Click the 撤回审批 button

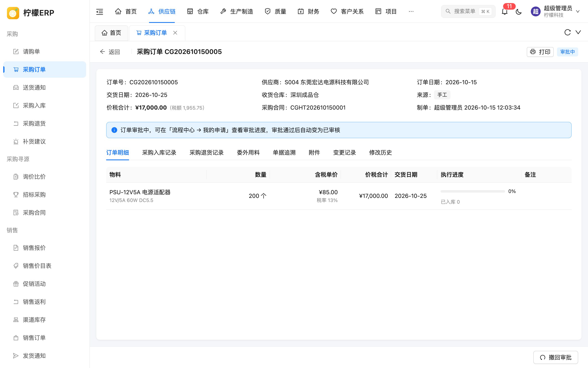pyautogui.click(x=556, y=357)
